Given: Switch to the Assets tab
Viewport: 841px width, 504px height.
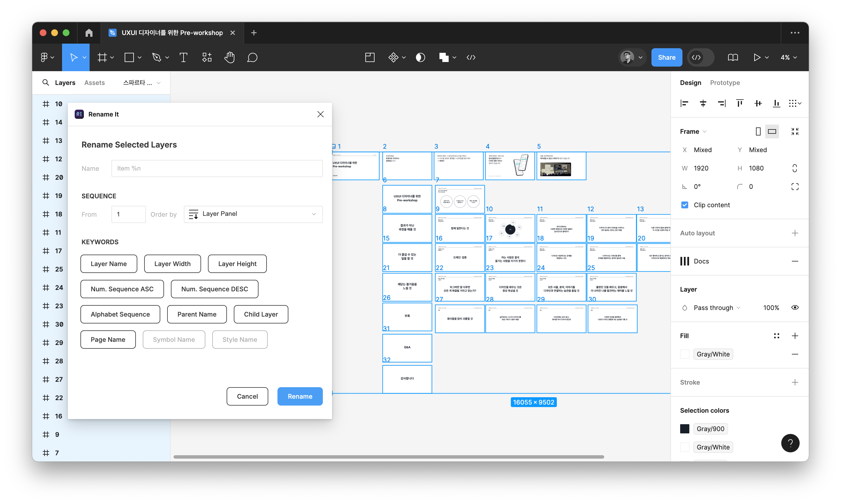Looking at the screenshot, I should [94, 83].
